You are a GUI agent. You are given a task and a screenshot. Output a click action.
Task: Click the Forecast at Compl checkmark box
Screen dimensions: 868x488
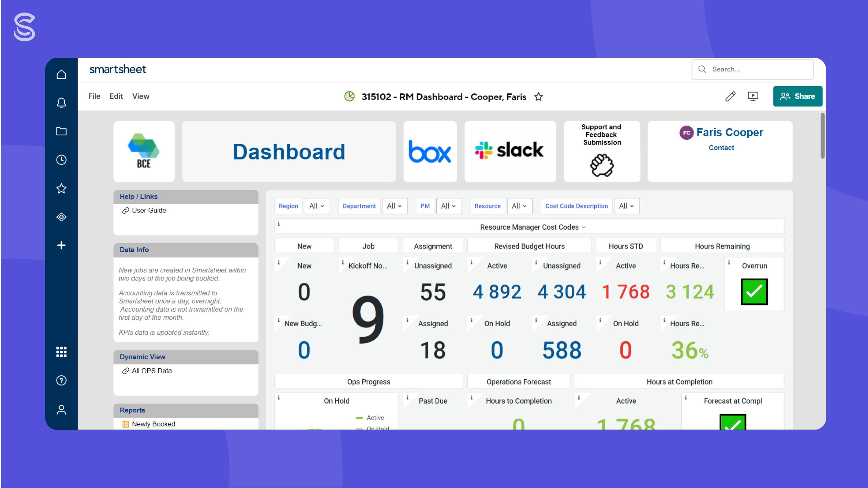point(732,422)
